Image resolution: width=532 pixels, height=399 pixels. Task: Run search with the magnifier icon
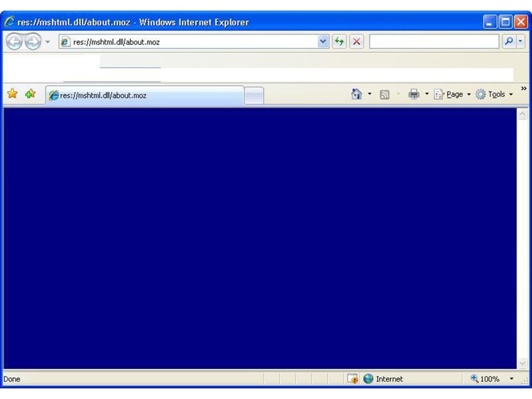tap(509, 41)
